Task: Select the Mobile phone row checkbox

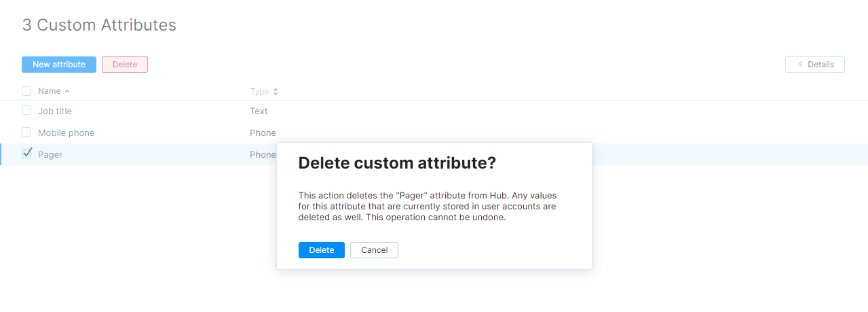Action: click(26, 132)
